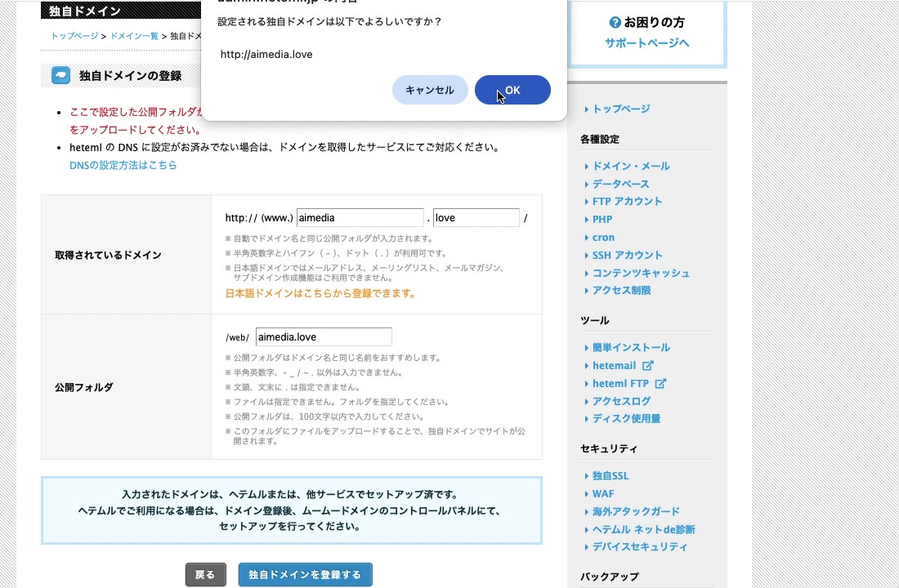
Task: Go to トップページ breadcrumb
Action: (74, 36)
